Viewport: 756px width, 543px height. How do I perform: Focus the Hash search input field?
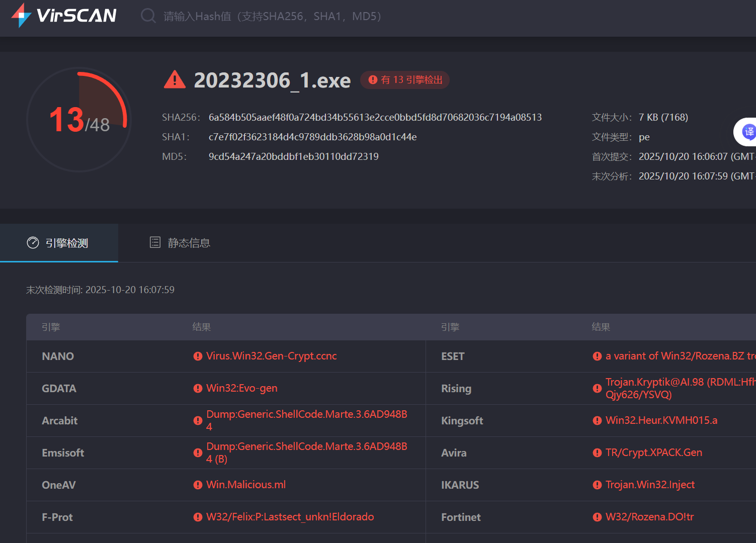click(x=273, y=16)
